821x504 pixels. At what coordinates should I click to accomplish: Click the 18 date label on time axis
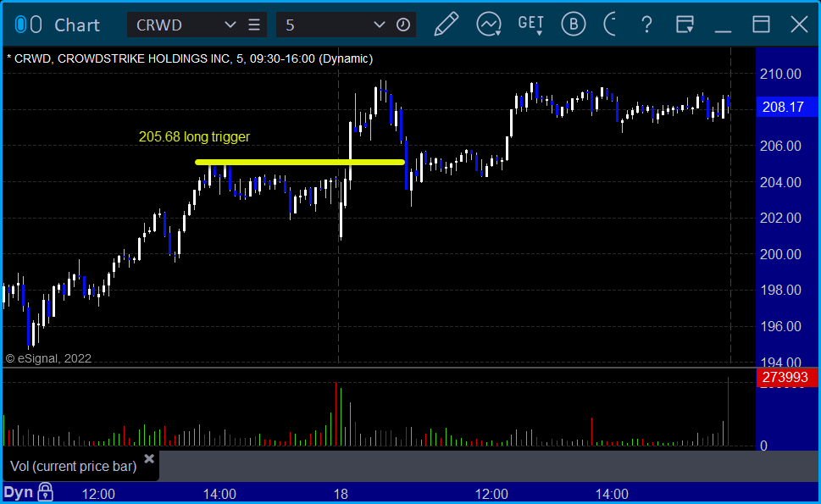(x=341, y=494)
